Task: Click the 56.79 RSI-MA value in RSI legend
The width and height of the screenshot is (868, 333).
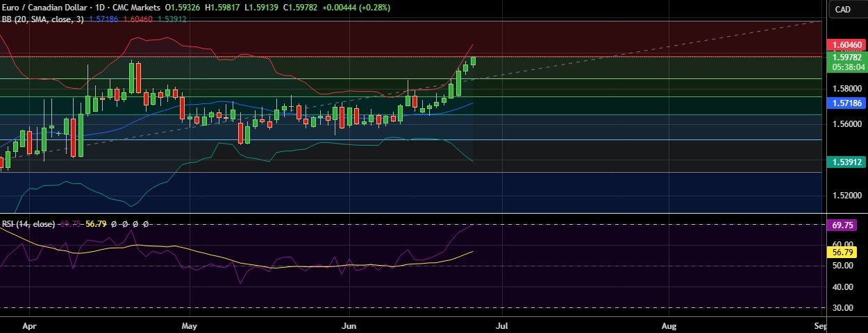Action: (x=94, y=224)
